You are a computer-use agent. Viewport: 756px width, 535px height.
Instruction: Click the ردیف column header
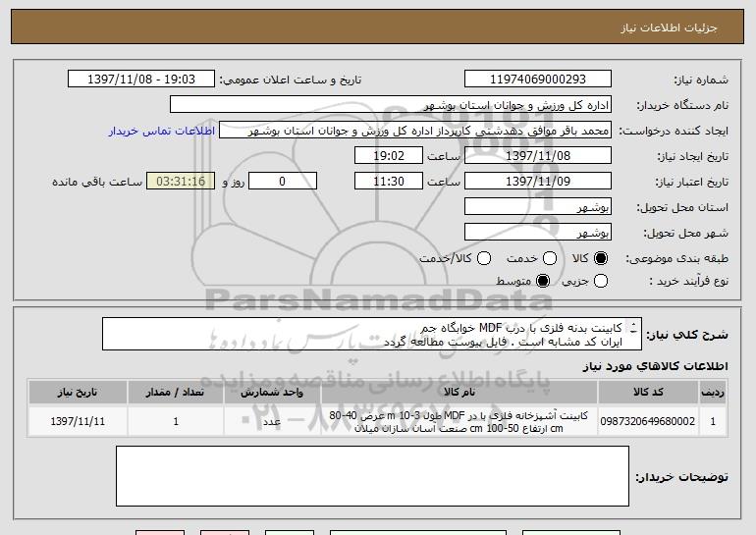[713, 393]
